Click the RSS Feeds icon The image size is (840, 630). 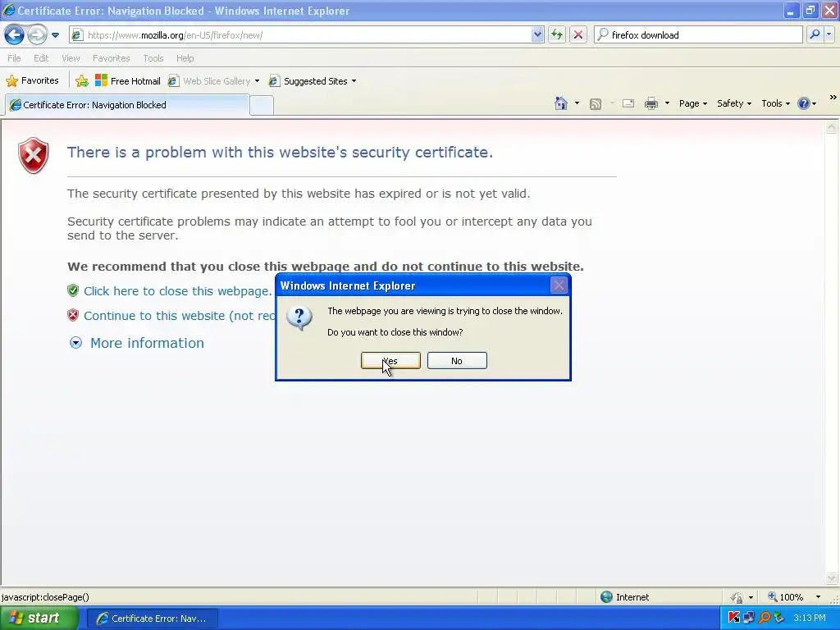tap(596, 103)
